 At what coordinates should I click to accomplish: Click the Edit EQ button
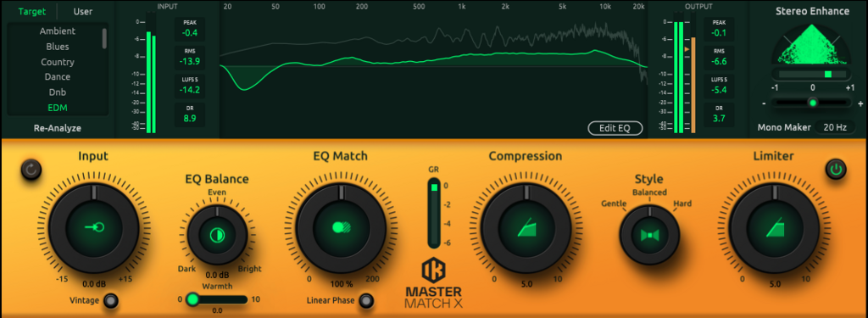pyautogui.click(x=615, y=128)
